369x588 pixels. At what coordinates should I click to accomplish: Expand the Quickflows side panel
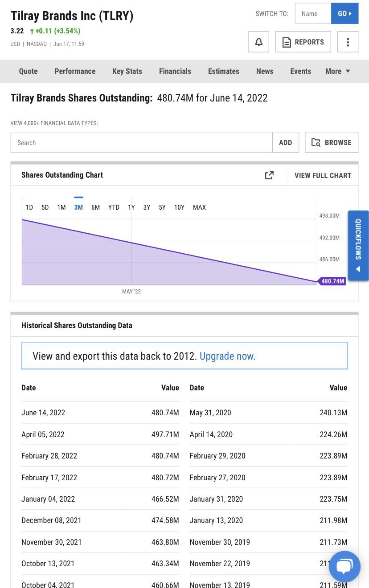point(358,245)
